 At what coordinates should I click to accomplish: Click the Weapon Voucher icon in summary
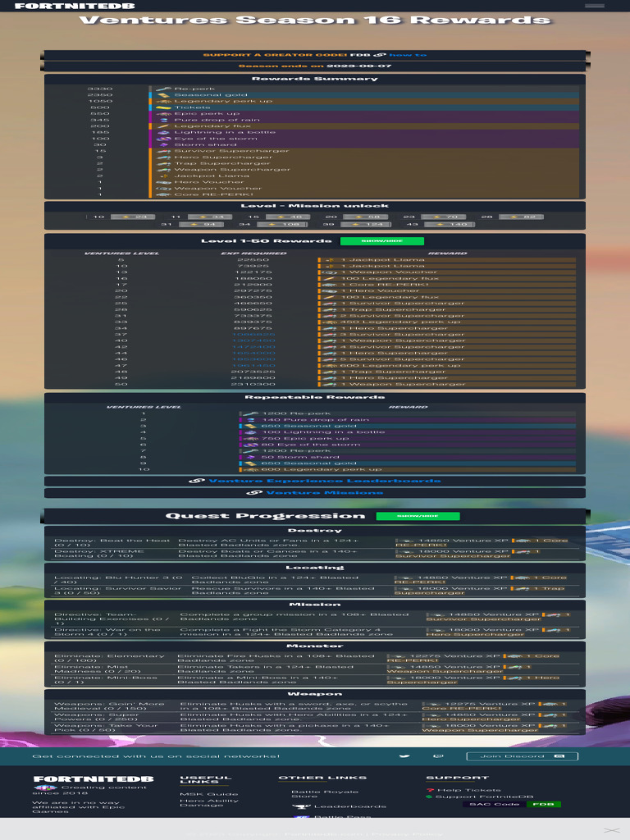point(163,189)
